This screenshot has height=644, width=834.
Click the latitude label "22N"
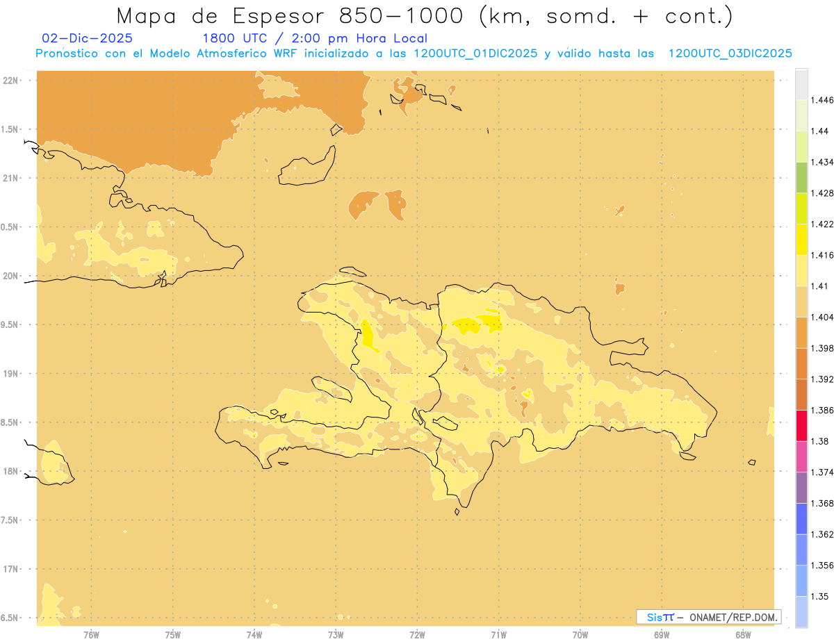[x=12, y=80]
